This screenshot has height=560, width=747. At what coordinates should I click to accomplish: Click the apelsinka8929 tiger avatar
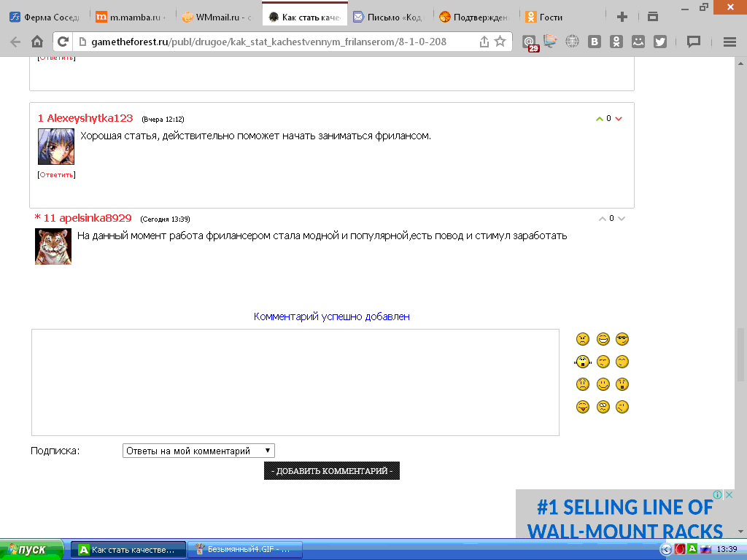point(53,246)
